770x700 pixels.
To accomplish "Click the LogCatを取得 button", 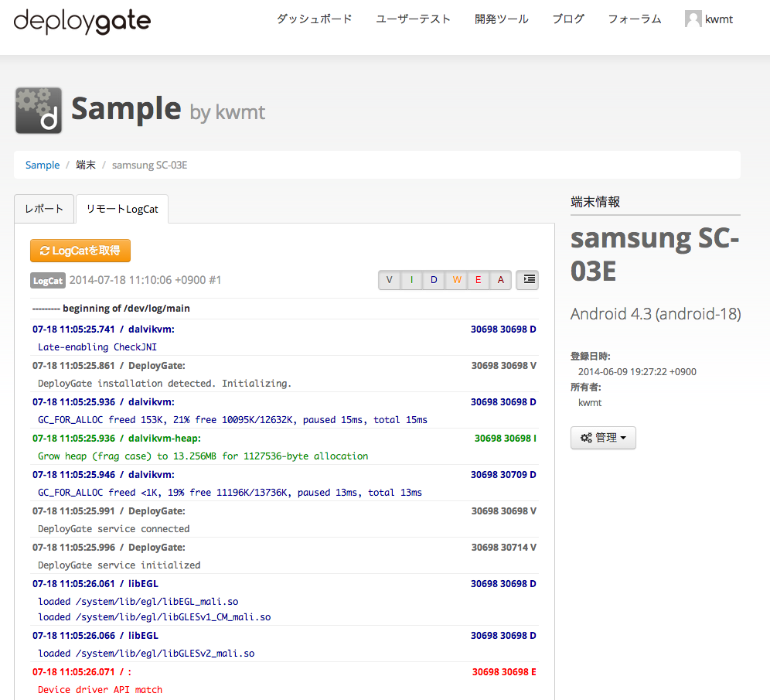I will (80, 251).
